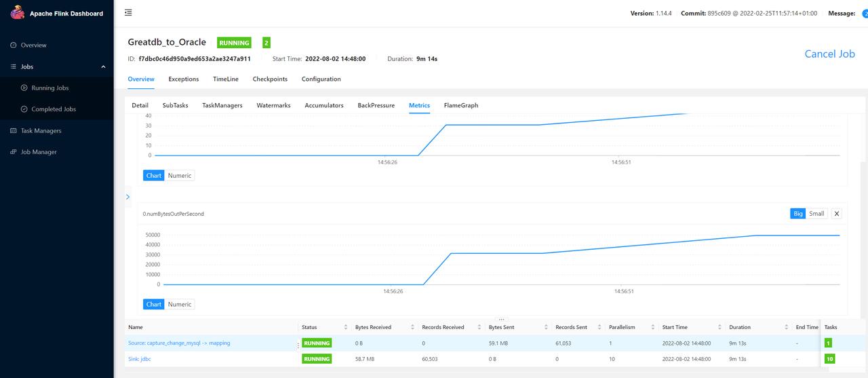The image size is (868, 378).
Task: Click the Name column divider dots
Action: [x=298, y=345]
